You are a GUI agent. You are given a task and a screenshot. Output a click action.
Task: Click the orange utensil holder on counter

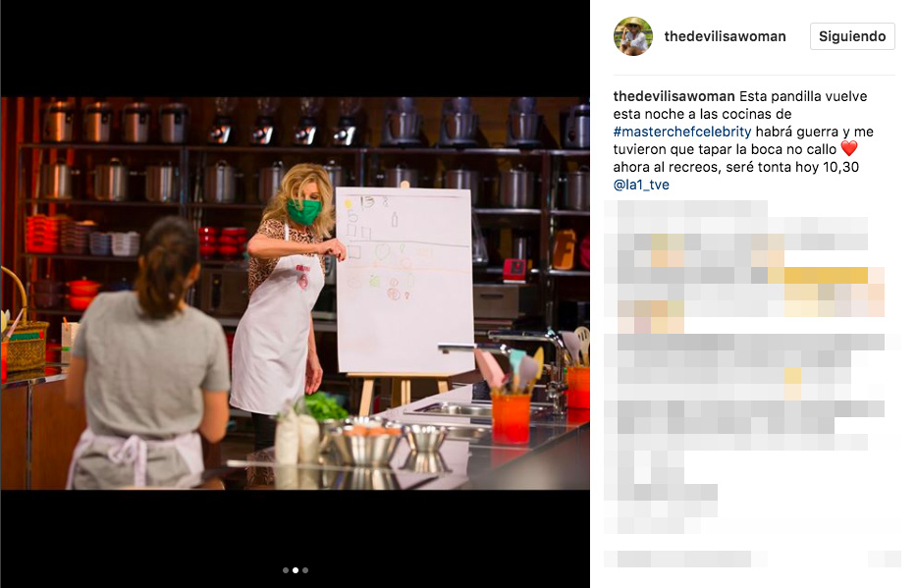pyautogui.click(x=512, y=417)
